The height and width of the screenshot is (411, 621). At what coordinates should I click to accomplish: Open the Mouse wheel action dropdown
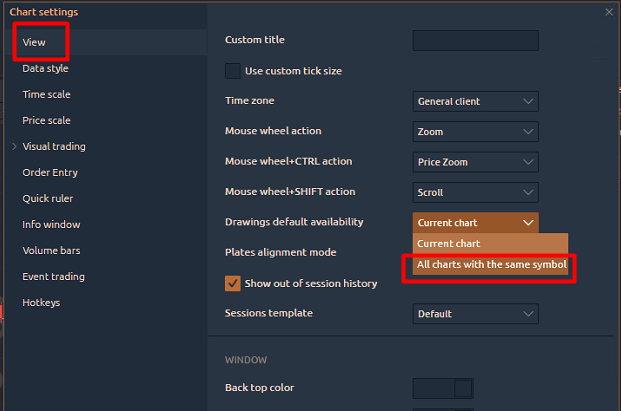[475, 131]
